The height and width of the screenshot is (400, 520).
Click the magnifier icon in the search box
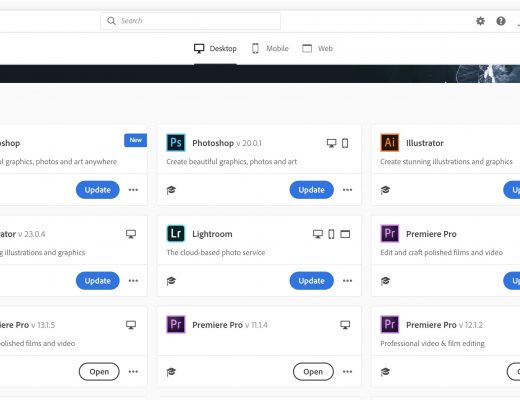pyautogui.click(x=111, y=21)
